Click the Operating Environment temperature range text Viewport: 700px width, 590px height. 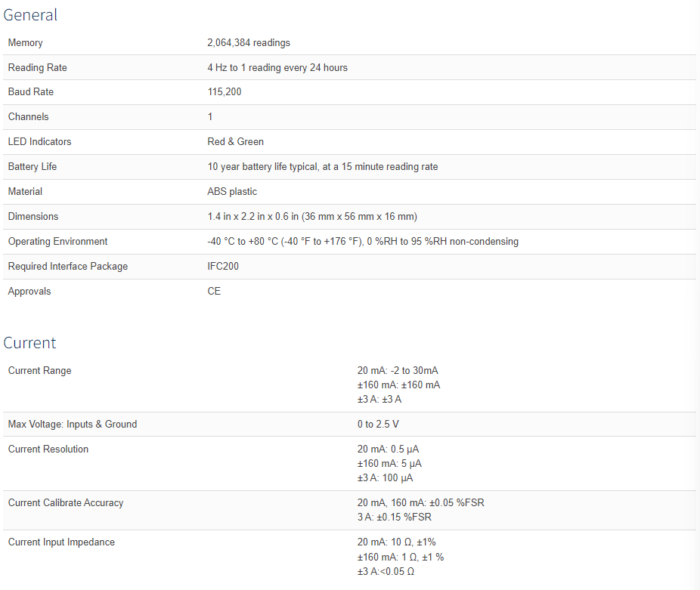click(363, 242)
